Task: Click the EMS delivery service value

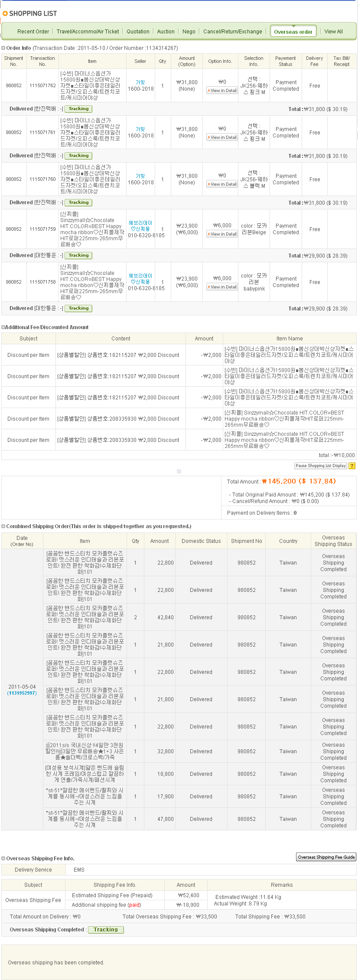Action: click(x=79, y=870)
